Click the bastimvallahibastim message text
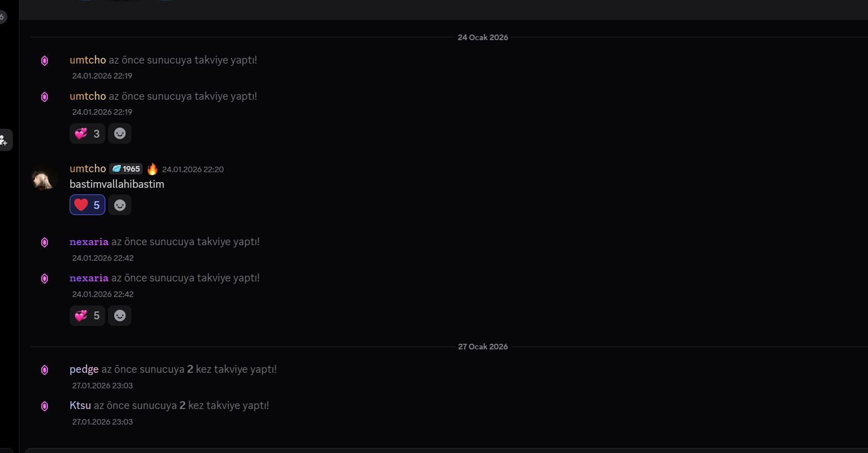Viewport: 868px width, 453px height. [117, 184]
